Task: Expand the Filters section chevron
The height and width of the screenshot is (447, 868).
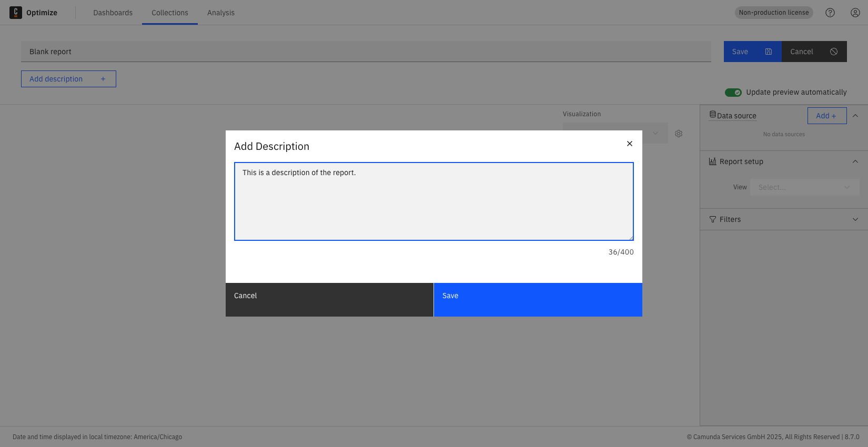Action: tap(855, 219)
